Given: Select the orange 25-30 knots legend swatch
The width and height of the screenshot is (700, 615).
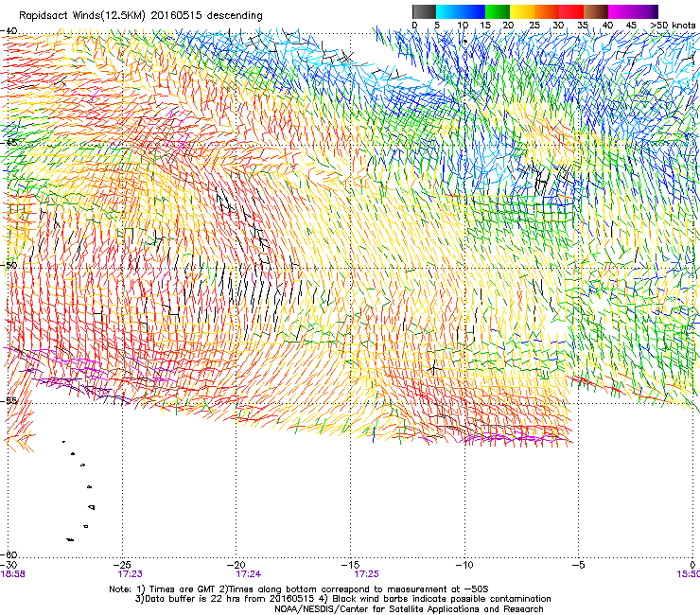Looking at the screenshot, I should click(x=547, y=11).
